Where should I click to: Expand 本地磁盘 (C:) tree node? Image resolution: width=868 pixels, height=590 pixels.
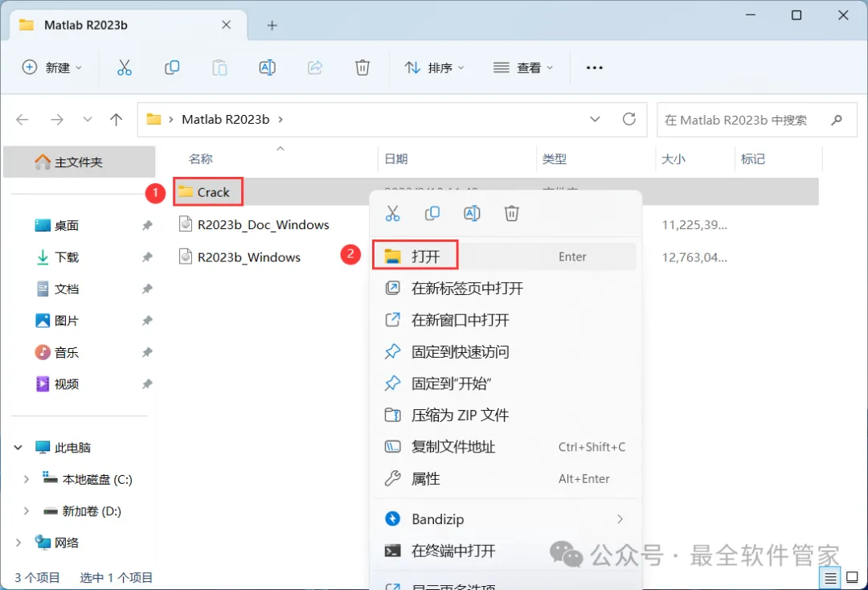pyautogui.click(x=26, y=479)
